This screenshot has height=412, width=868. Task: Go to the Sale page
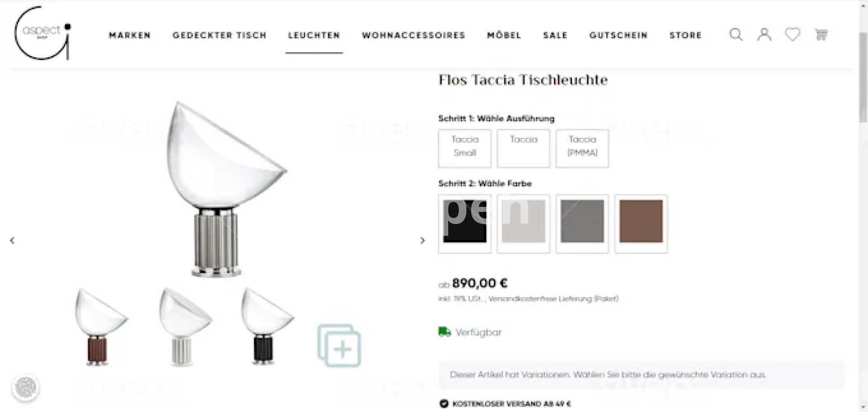(x=555, y=35)
